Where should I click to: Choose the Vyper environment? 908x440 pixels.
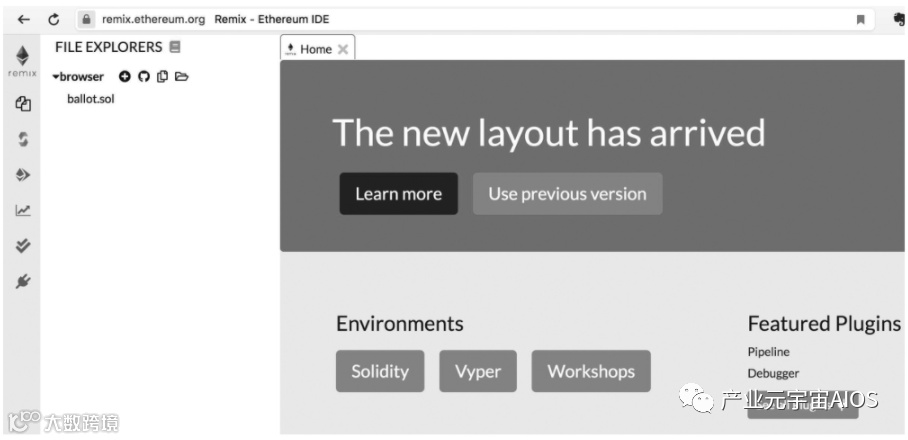478,371
